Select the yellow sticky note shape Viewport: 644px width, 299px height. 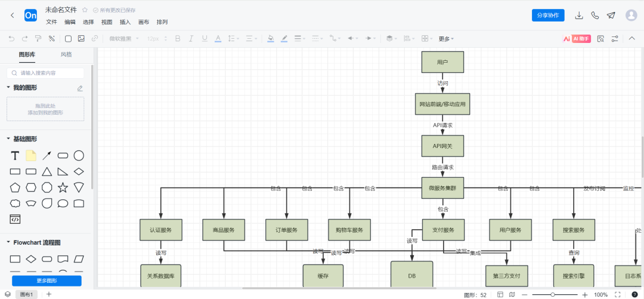[31, 155]
